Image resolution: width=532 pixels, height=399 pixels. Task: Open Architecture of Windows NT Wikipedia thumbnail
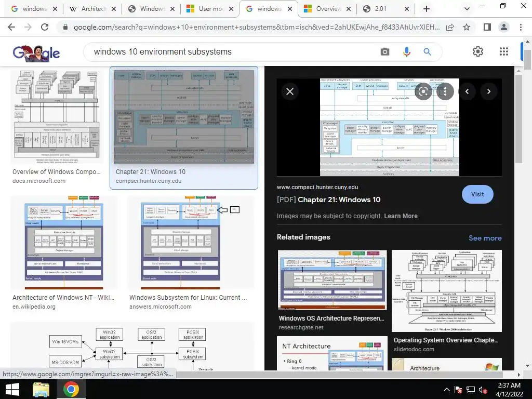click(64, 242)
